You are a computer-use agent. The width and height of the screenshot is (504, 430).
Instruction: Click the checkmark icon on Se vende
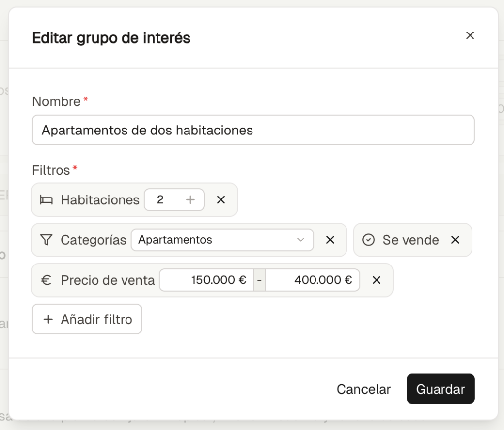point(368,240)
